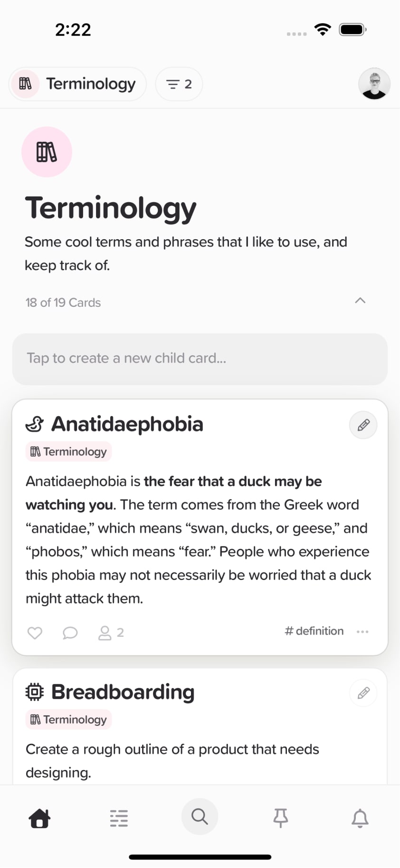The height and width of the screenshot is (868, 400).
Task: Tap to create a new child card
Action: coord(200,359)
